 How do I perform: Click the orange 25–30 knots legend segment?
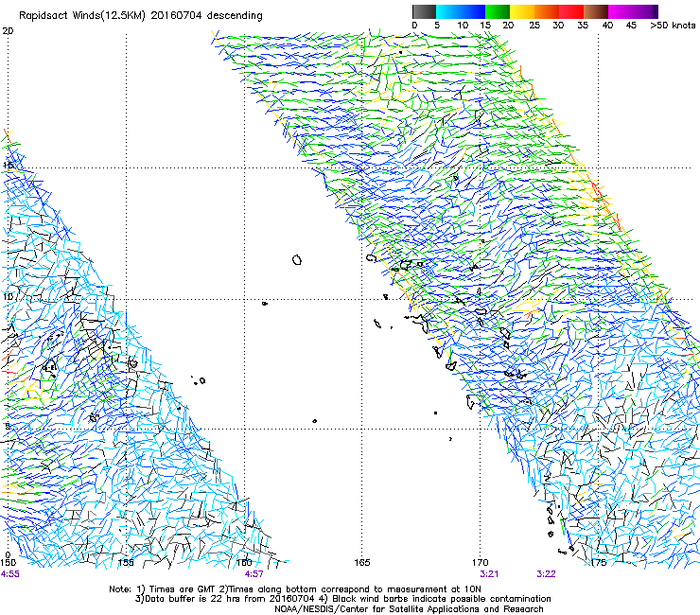tap(547, 11)
